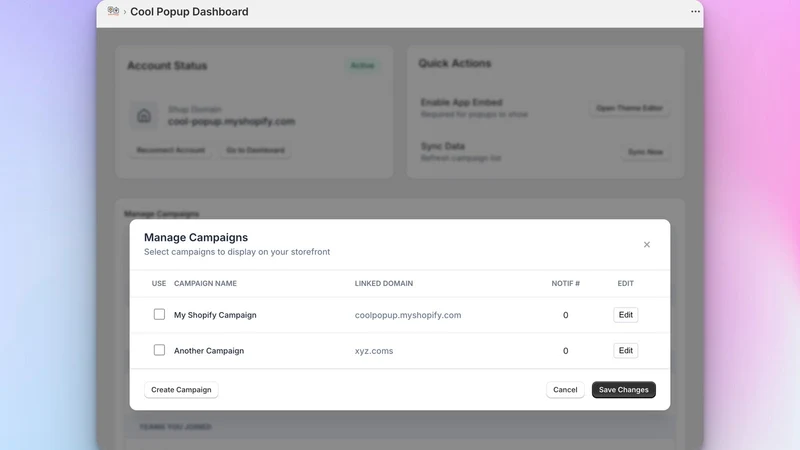
Task: Click the Another Campaign name
Action: [x=209, y=351]
